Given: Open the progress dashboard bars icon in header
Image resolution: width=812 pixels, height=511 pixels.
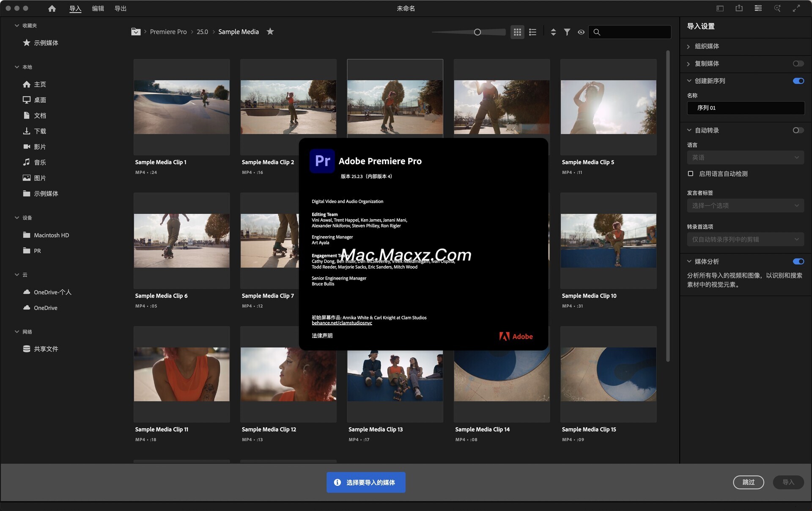Looking at the screenshot, I should (x=758, y=8).
